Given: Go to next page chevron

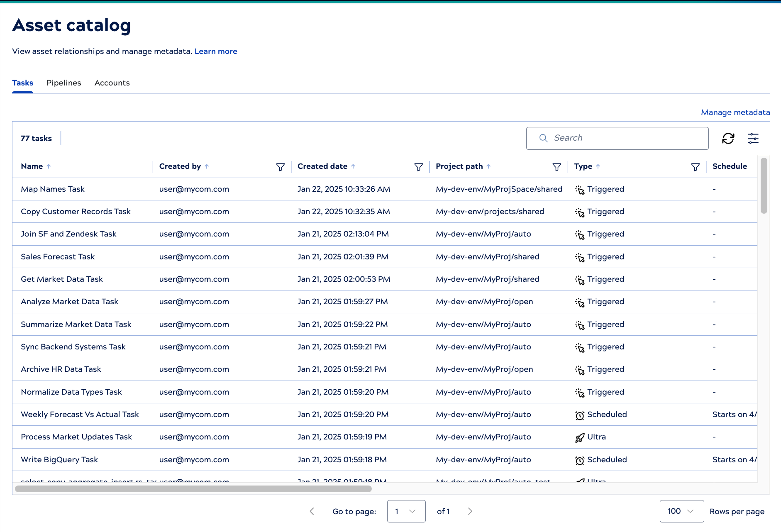Looking at the screenshot, I should click(470, 511).
